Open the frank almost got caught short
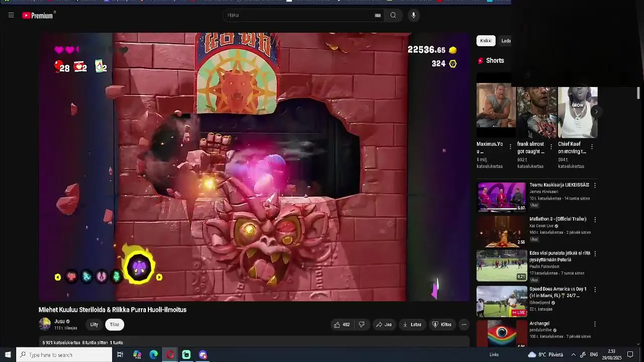Image resolution: width=644 pixels, height=362 pixels. pos(537,113)
